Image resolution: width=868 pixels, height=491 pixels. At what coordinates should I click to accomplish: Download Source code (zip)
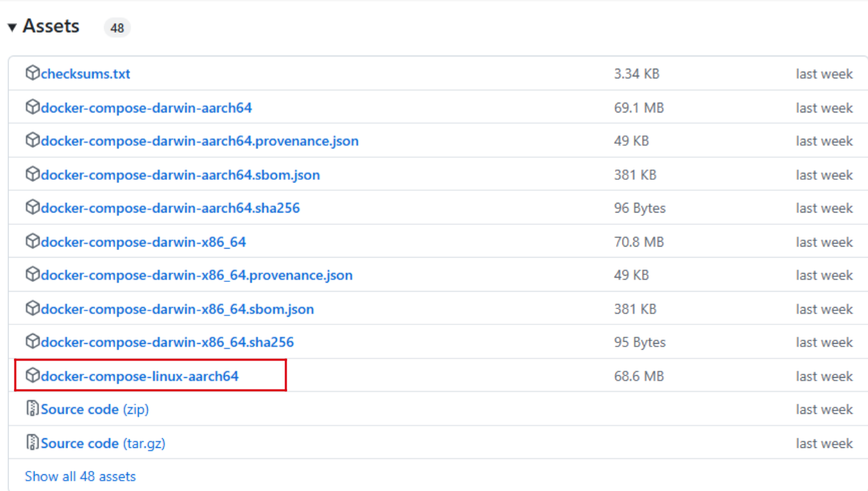click(x=95, y=410)
